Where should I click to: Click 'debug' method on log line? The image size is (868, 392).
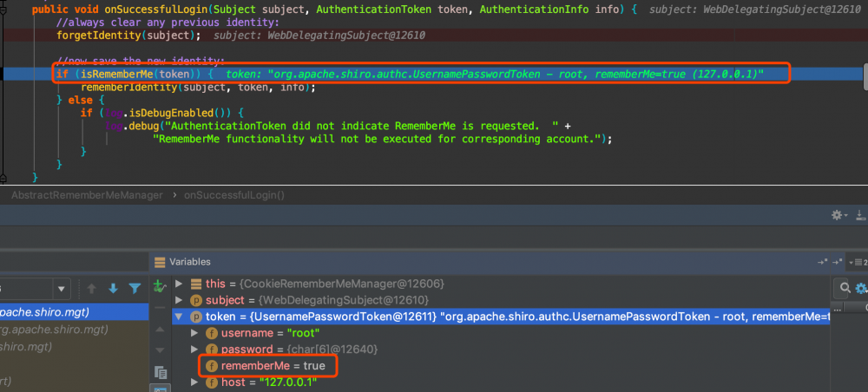143,126
